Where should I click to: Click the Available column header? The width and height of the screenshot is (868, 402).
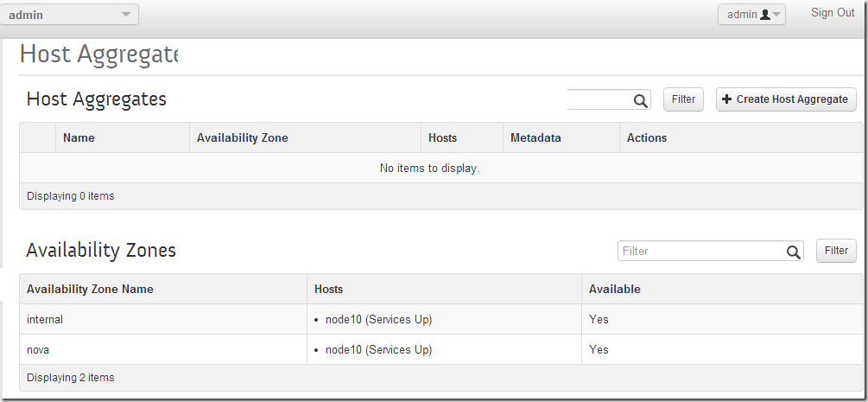(614, 289)
